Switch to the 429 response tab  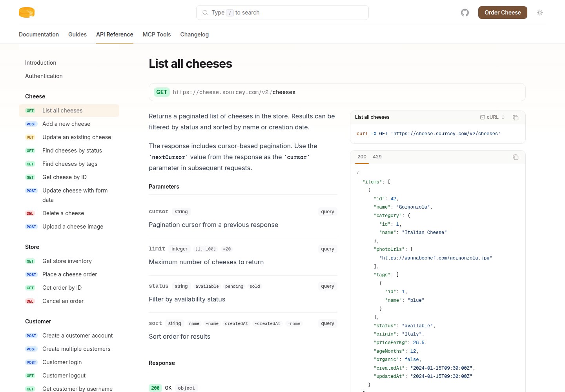click(x=377, y=157)
